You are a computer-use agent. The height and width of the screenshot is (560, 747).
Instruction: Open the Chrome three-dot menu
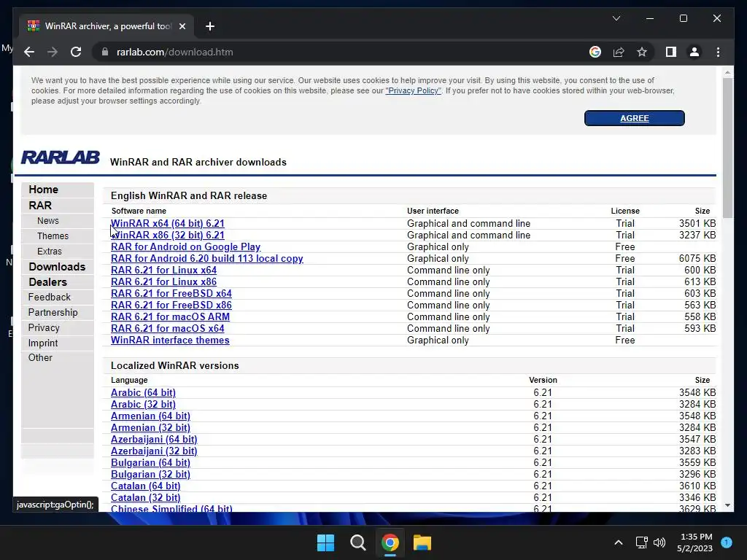click(718, 52)
